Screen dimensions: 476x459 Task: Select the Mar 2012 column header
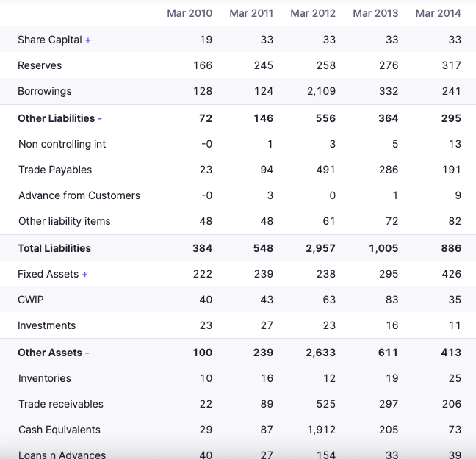coord(313,13)
